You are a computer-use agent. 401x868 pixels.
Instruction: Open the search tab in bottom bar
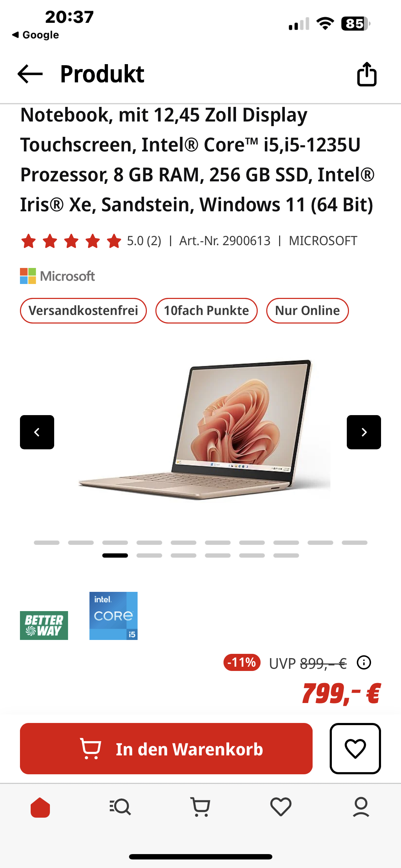[120, 807]
